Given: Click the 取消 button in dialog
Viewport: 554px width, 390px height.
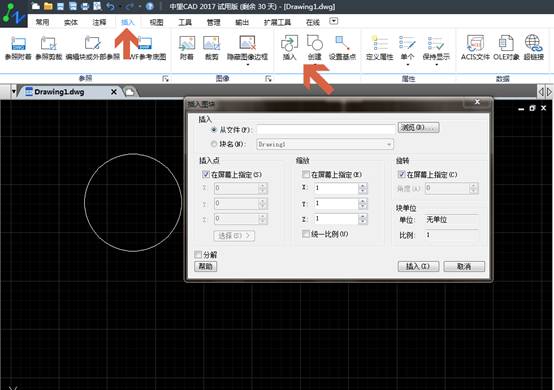Looking at the screenshot, I should [464, 266].
